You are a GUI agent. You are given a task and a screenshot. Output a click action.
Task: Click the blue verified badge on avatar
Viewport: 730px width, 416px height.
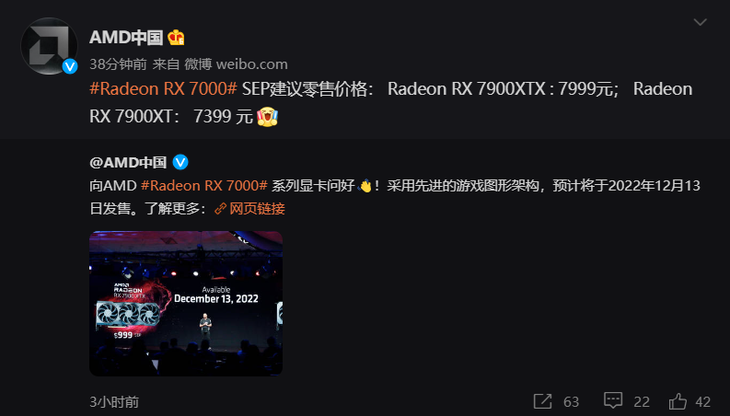pos(70,67)
